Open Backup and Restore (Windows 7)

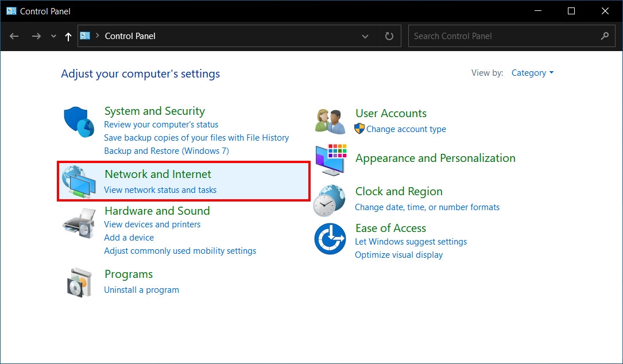tap(167, 150)
